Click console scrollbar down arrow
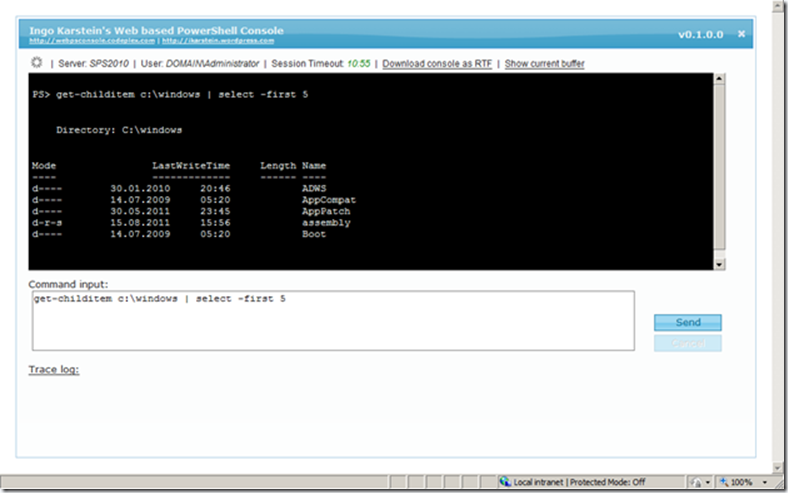 719,264
